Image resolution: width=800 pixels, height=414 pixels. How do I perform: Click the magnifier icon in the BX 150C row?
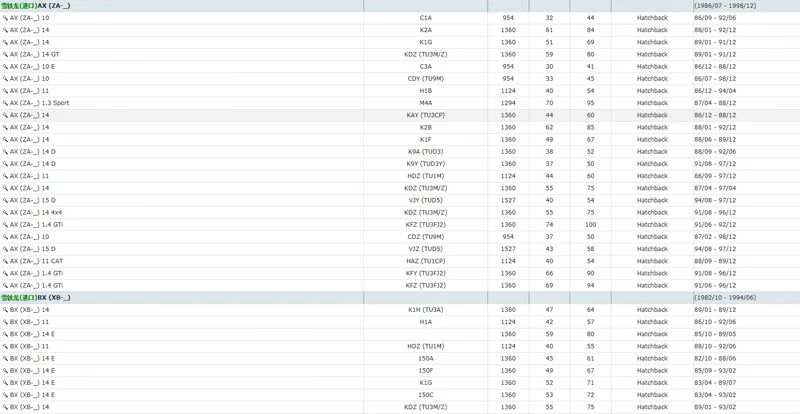pyautogui.click(x=5, y=395)
